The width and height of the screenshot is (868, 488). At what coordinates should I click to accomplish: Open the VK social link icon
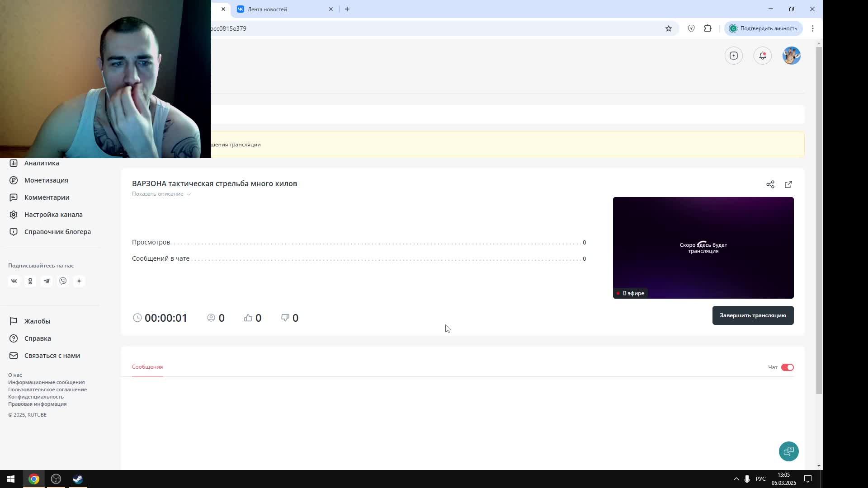[x=14, y=281]
